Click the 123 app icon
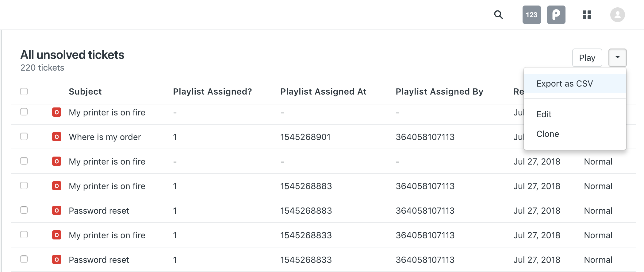Image resolution: width=644 pixels, height=272 pixels. click(531, 15)
